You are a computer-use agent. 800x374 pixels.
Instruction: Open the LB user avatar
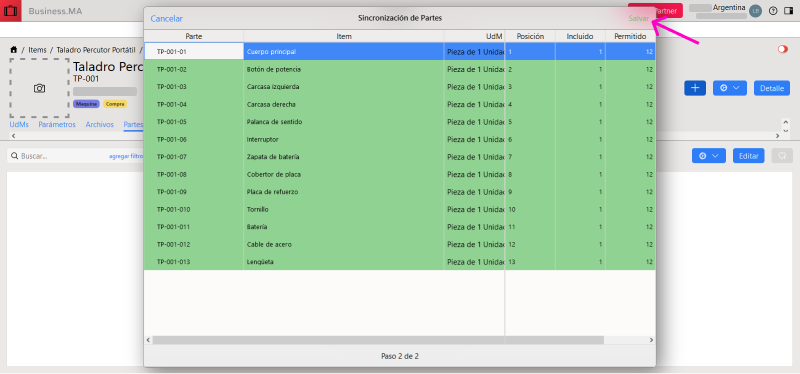pyautogui.click(x=756, y=11)
